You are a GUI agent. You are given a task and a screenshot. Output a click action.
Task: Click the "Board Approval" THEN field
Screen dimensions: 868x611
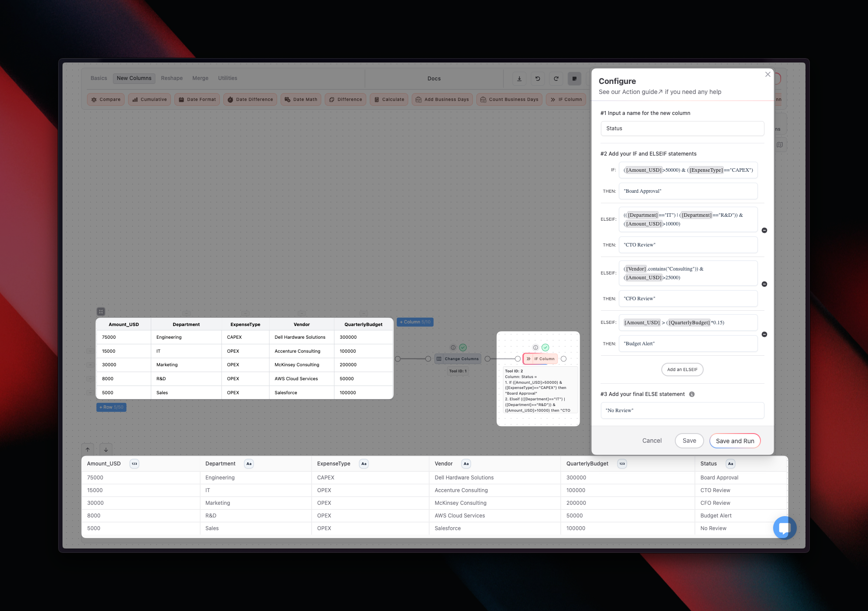coord(688,191)
